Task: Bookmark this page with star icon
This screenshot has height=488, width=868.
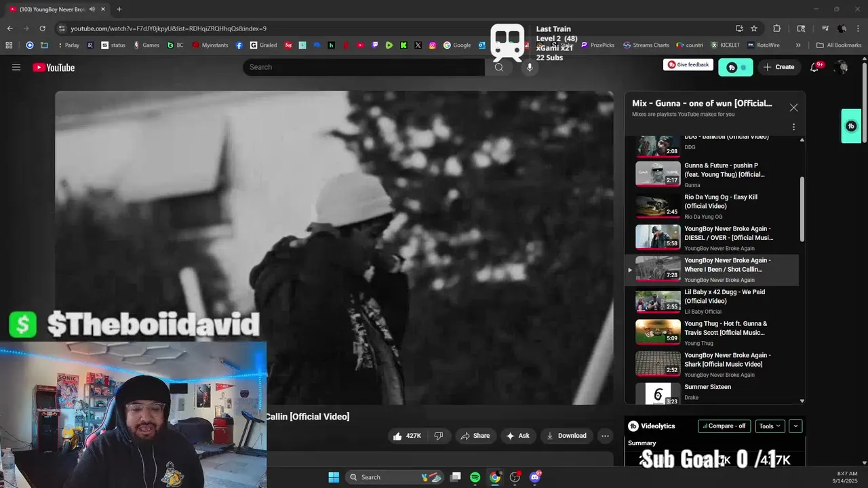Action: pyautogui.click(x=754, y=28)
